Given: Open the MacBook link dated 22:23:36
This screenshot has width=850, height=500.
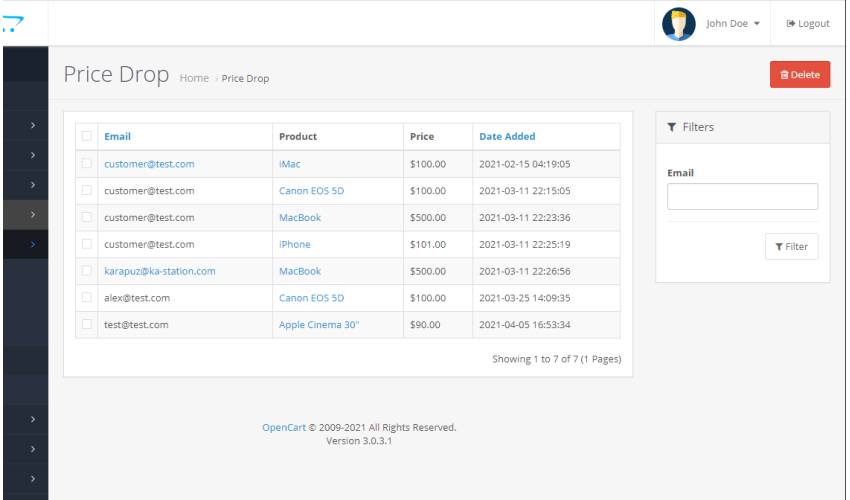Looking at the screenshot, I should 300,217.
